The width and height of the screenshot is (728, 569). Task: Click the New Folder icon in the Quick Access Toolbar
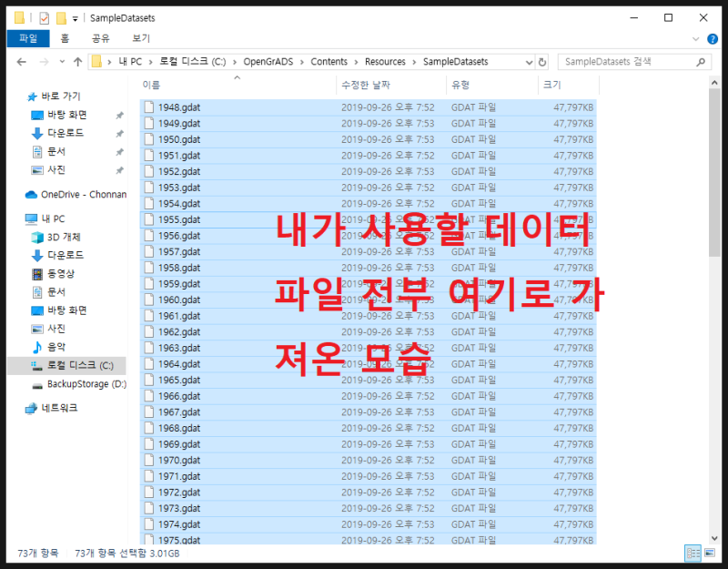(x=60, y=16)
